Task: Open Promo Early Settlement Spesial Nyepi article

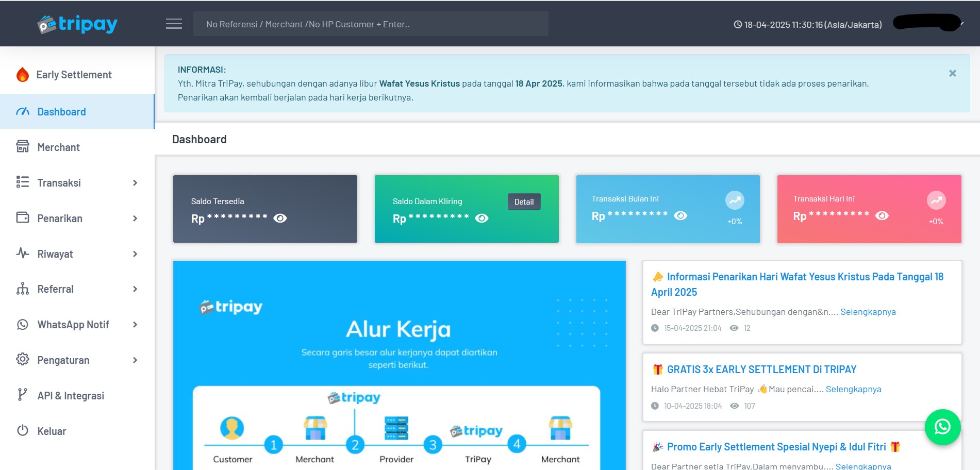Action: click(x=776, y=447)
